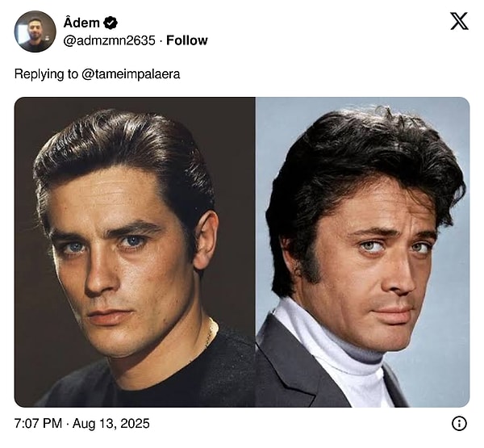Image resolution: width=484 pixels, height=448 pixels.
Task: Click the gold necklace in left photo
Action: click(211, 333)
